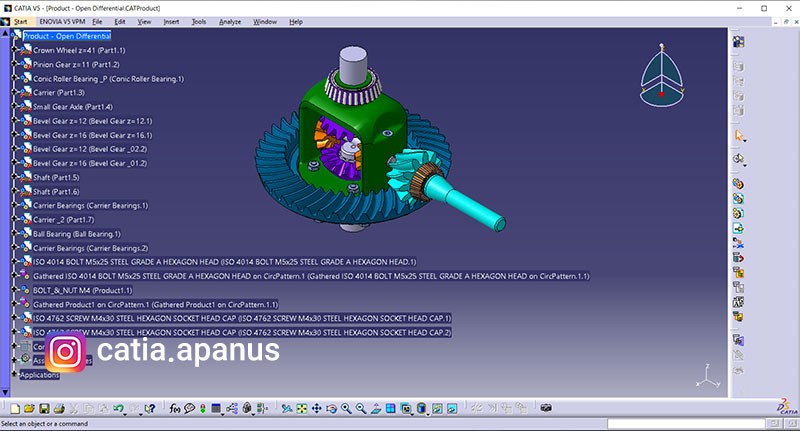Open the Formula f(x) tool

[x=174, y=409]
